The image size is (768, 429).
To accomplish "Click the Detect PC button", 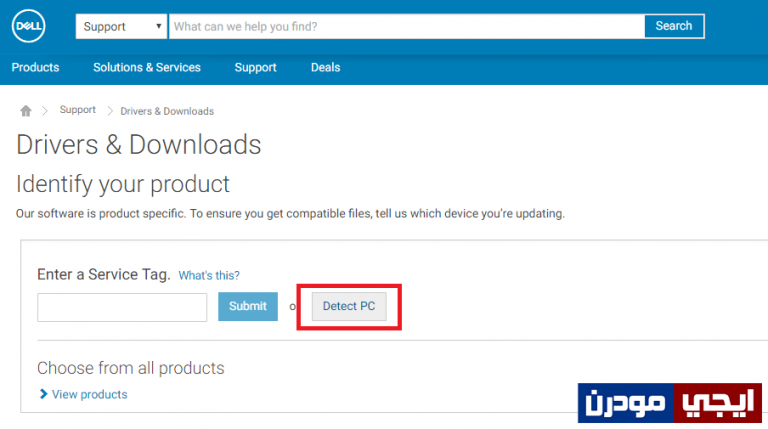I will click(349, 307).
